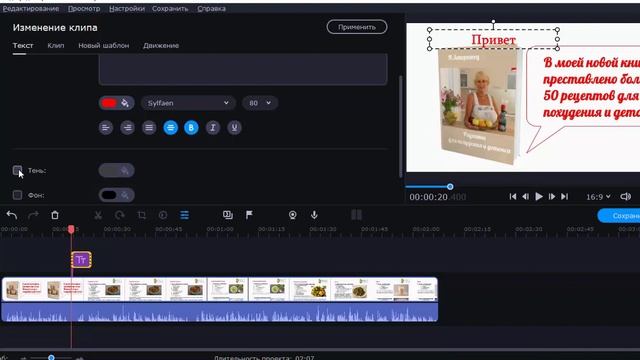This screenshot has height=360, width=640.
Task: Open the Редактирование menu
Action: tap(31, 9)
